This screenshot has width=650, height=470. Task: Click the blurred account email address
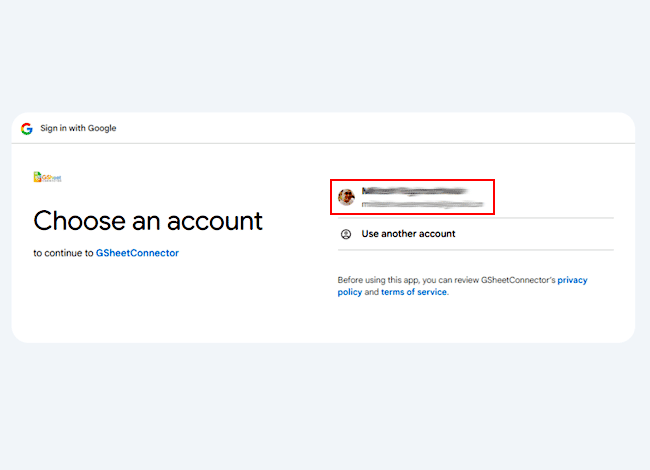click(420, 204)
